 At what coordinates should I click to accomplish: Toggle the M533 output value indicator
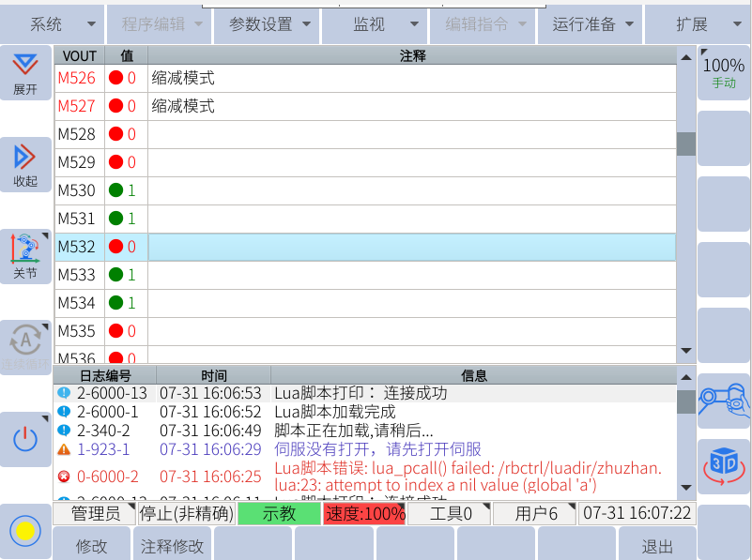[x=116, y=276]
